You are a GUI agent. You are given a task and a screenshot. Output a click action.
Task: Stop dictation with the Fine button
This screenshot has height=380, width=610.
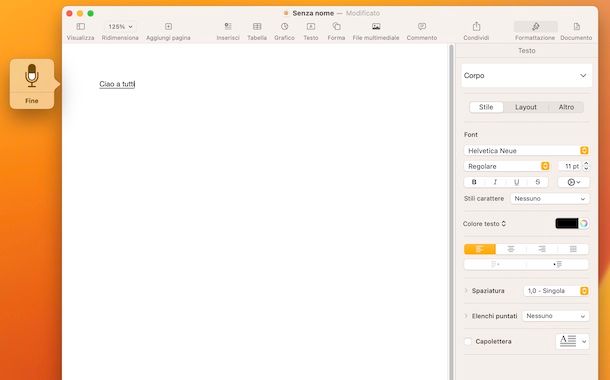pos(32,101)
